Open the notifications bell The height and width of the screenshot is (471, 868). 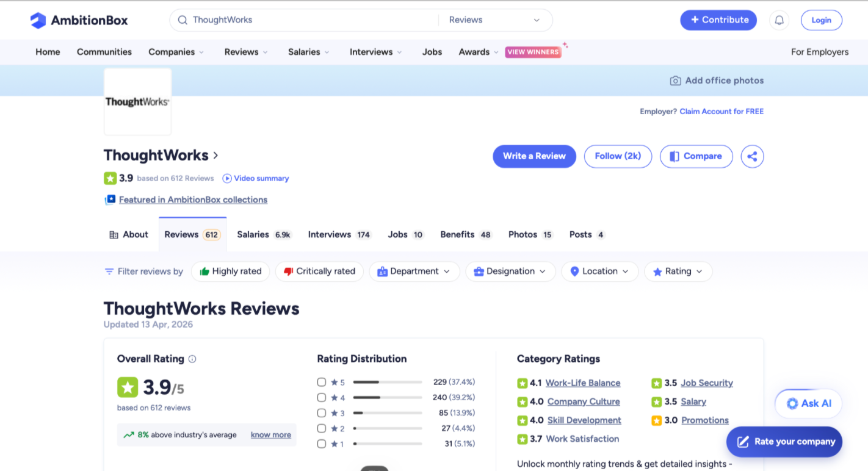[x=779, y=20]
